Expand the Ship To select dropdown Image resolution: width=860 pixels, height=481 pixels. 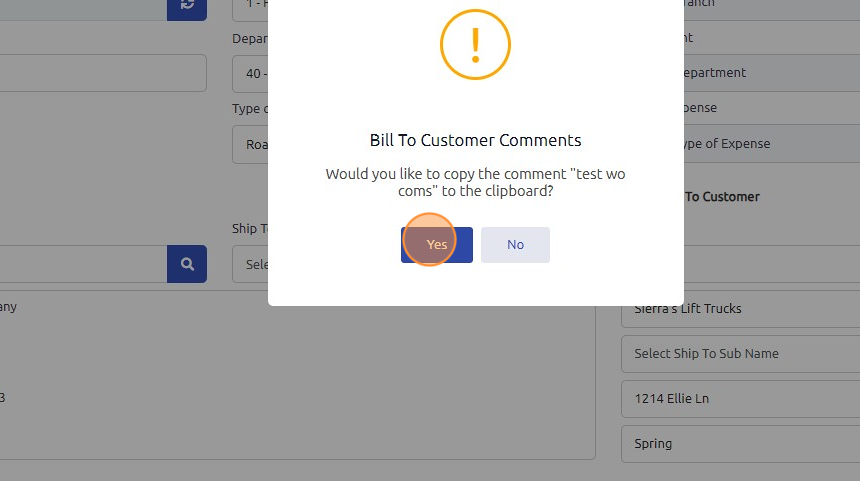[x=251, y=264]
